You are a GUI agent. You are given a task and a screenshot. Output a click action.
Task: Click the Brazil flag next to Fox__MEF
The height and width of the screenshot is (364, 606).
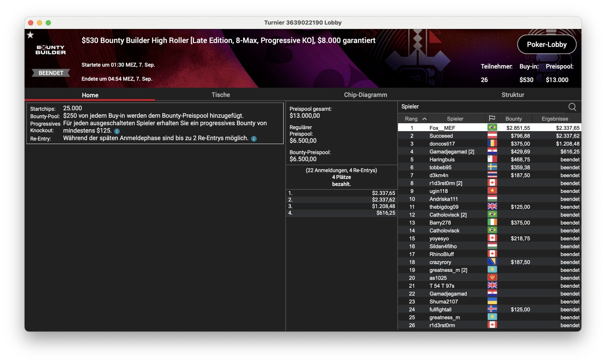(492, 127)
